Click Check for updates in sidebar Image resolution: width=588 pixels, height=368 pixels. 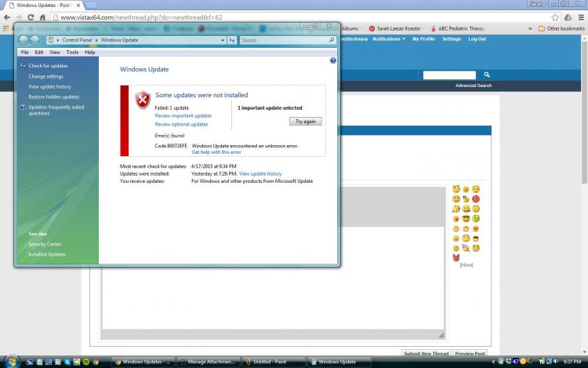(x=48, y=66)
